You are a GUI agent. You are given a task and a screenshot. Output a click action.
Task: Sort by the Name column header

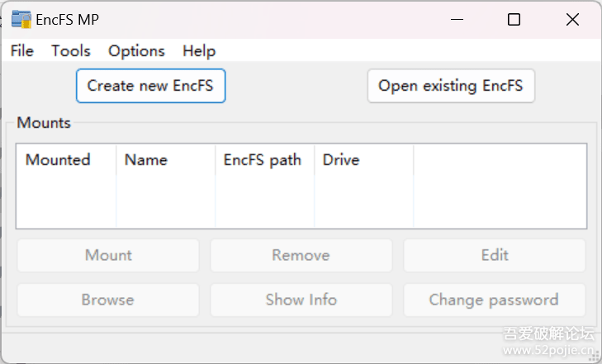click(146, 160)
